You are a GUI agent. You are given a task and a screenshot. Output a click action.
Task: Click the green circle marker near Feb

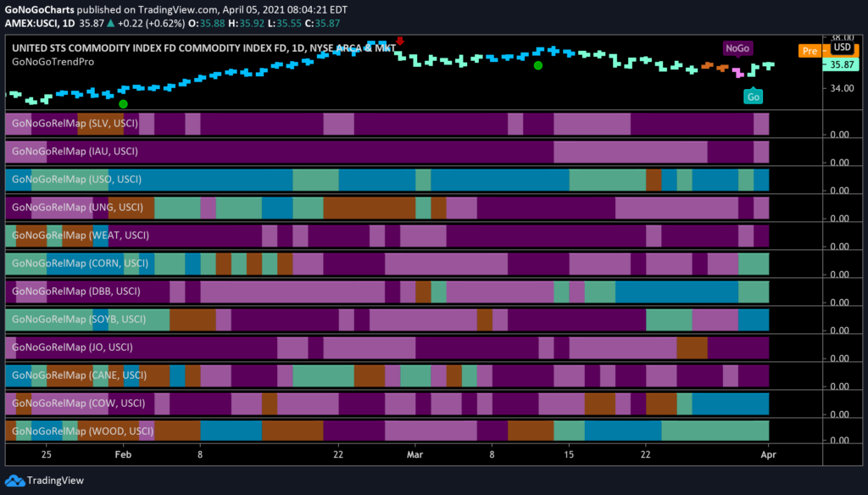123,103
